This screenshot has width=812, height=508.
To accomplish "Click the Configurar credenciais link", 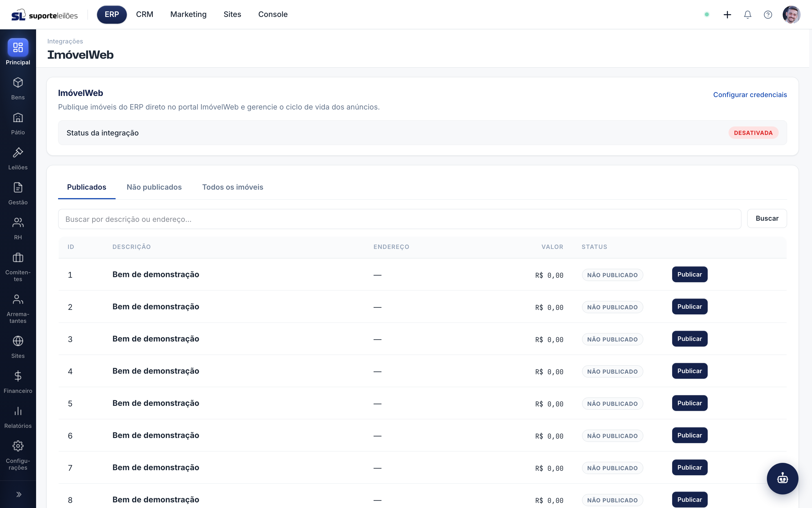I will pos(750,95).
